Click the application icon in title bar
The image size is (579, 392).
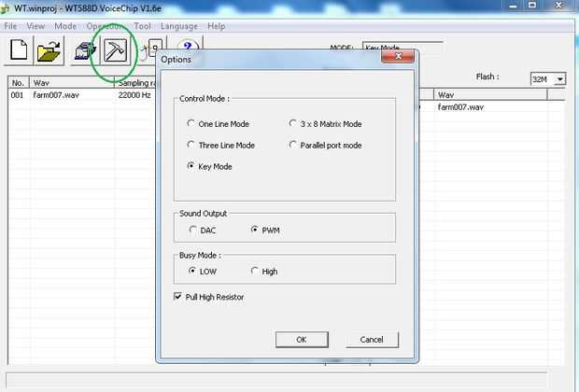click(6, 8)
